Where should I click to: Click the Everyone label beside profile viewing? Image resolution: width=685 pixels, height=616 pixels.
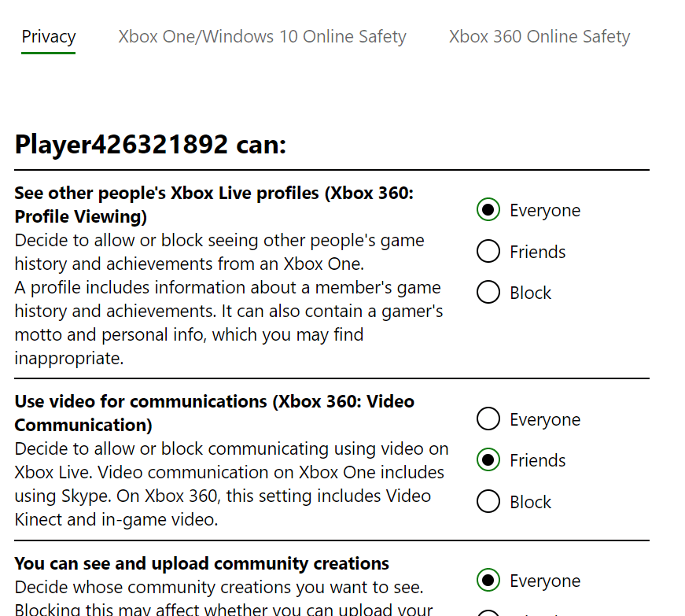pos(545,210)
